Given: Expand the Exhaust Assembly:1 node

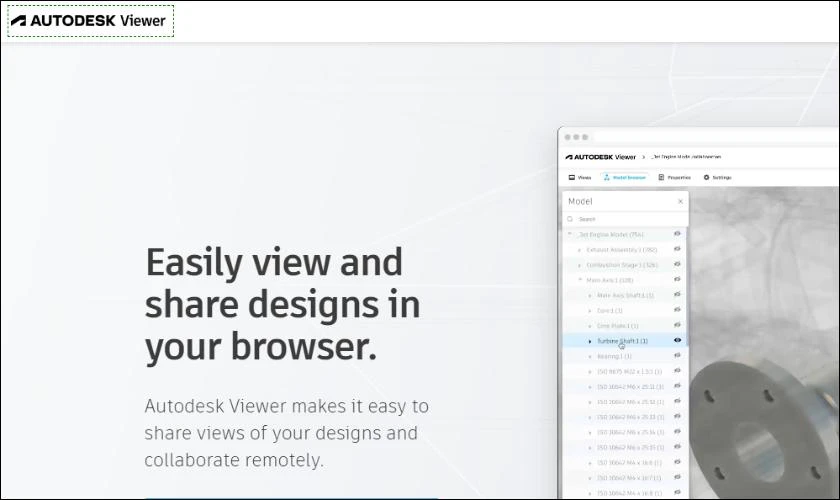Looking at the screenshot, I should (x=579, y=250).
